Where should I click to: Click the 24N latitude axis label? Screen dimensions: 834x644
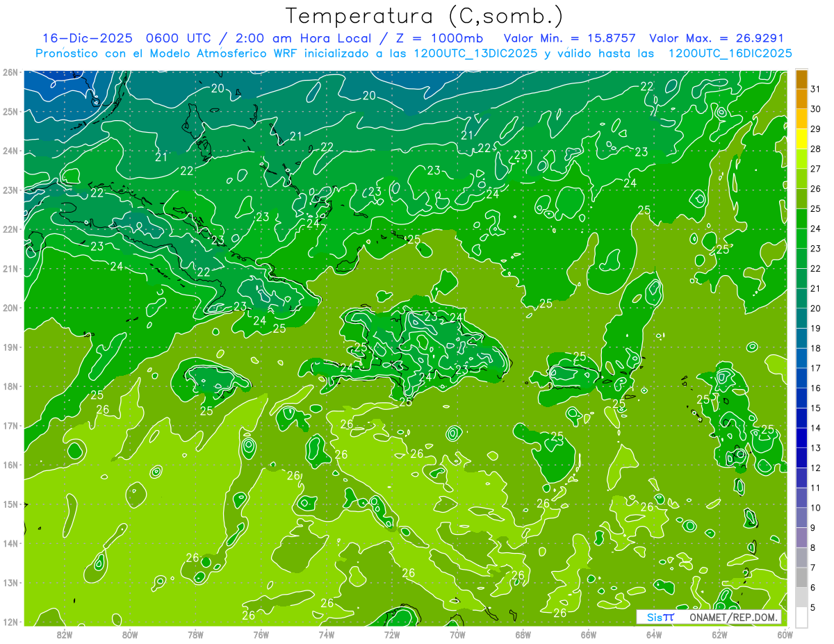click(10, 151)
